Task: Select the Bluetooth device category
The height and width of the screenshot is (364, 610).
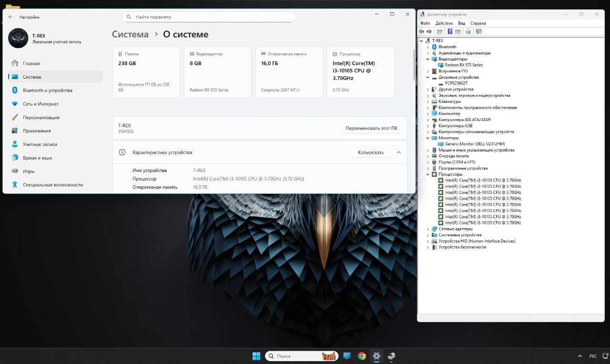Action: coord(447,47)
